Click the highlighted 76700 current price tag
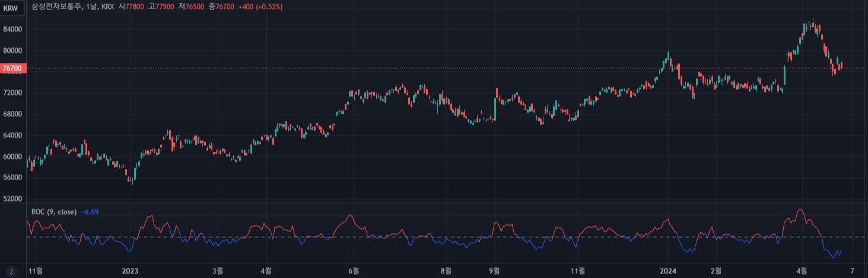This screenshot has height=278, width=868. (x=12, y=69)
